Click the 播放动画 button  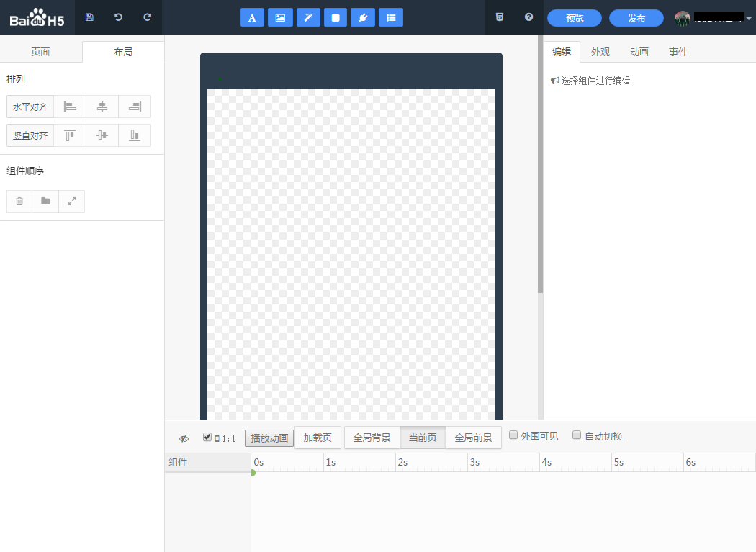[269, 438]
